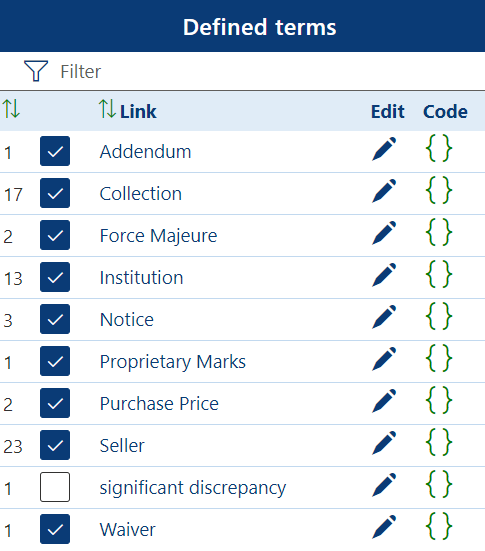Click the Seller term text
Viewport: 485px width, 551px height.
122,446
